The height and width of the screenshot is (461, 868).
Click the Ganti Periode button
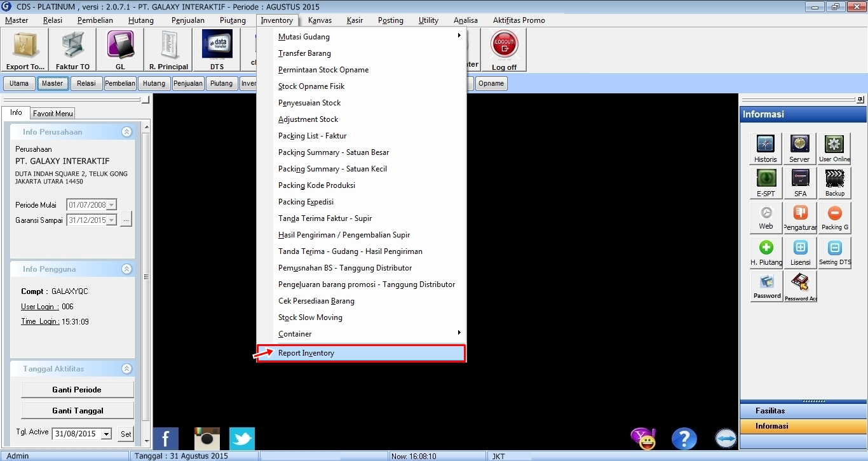click(x=77, y=390)
